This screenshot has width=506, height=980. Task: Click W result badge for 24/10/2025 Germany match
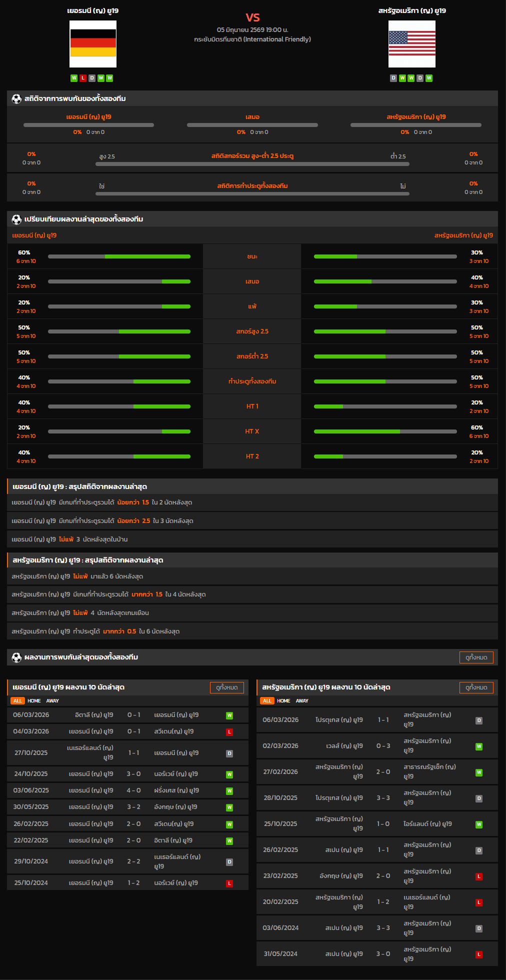[229, 774]
